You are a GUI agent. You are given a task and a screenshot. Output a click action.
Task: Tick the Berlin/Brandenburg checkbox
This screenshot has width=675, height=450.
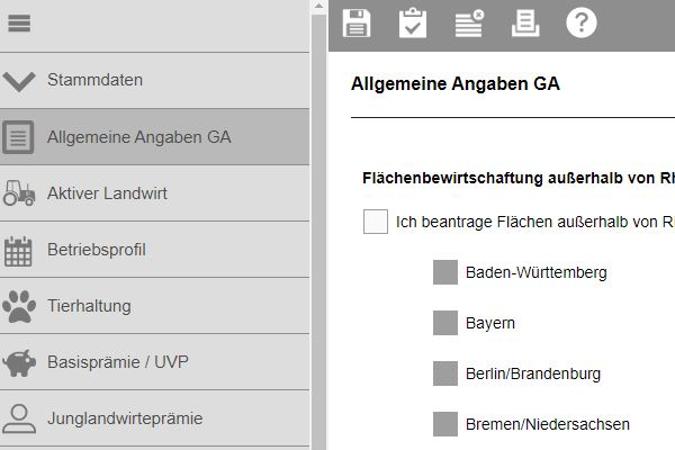point(445,373)
